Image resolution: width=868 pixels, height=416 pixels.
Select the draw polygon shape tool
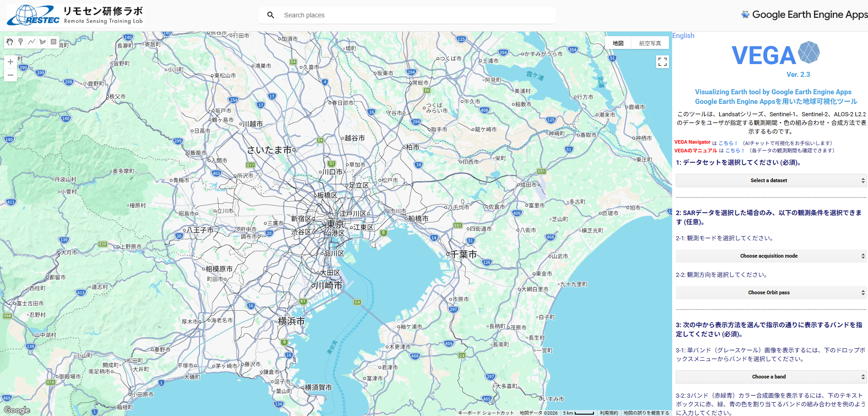point(43,42)
